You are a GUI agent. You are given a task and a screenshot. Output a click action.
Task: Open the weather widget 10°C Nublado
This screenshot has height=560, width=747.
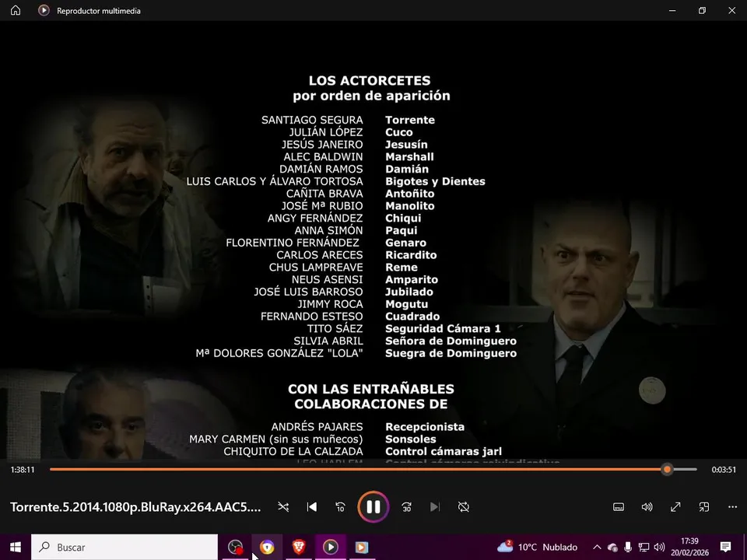[537, 547]
